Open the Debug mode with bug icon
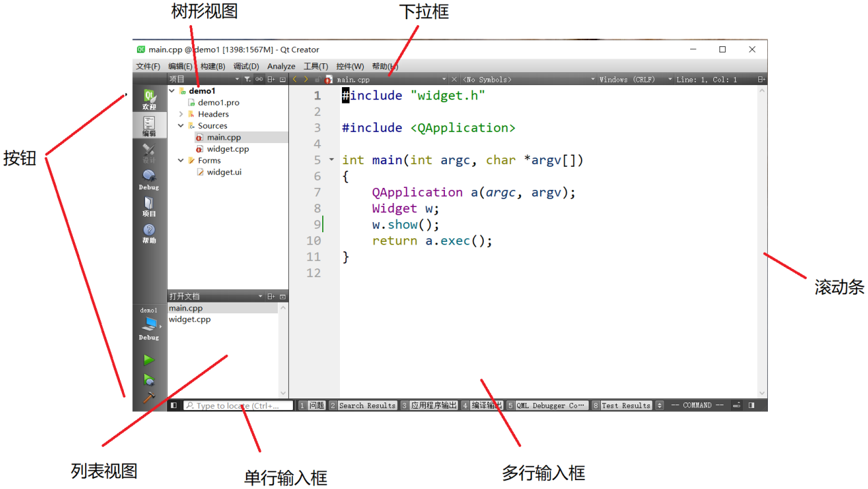 pyautogui.click(x=149, y=180)
